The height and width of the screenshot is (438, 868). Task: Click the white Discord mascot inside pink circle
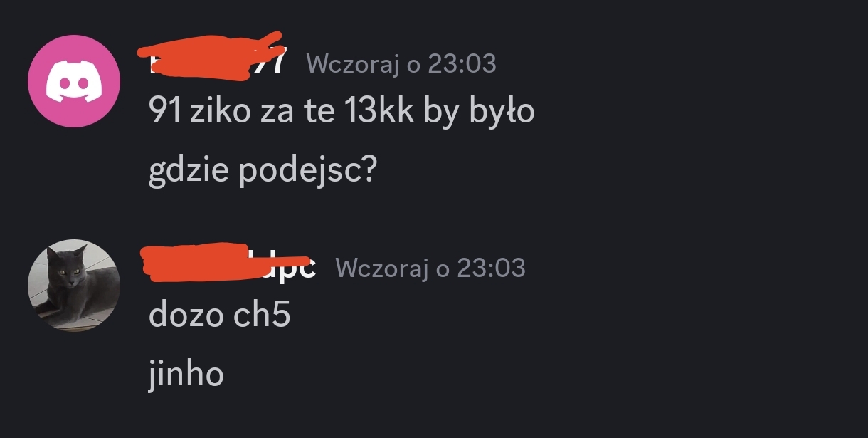click(74, 82)
